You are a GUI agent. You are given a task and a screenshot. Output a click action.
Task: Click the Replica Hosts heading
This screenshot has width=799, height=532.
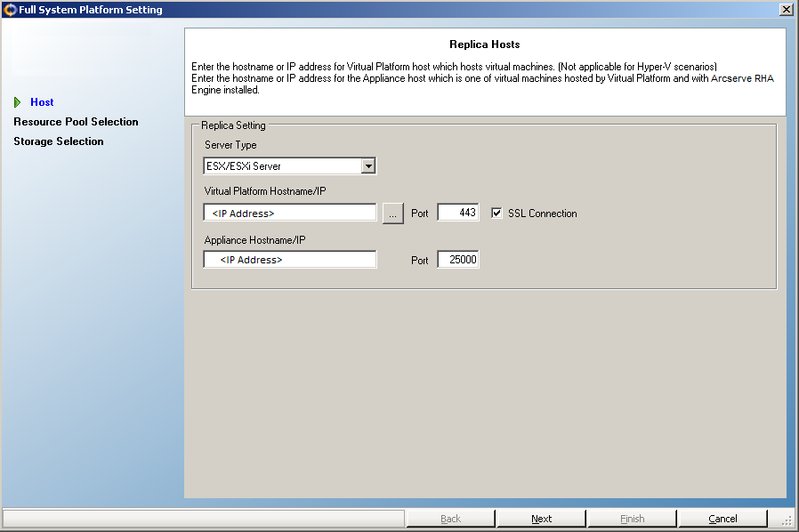pos(485,44)
